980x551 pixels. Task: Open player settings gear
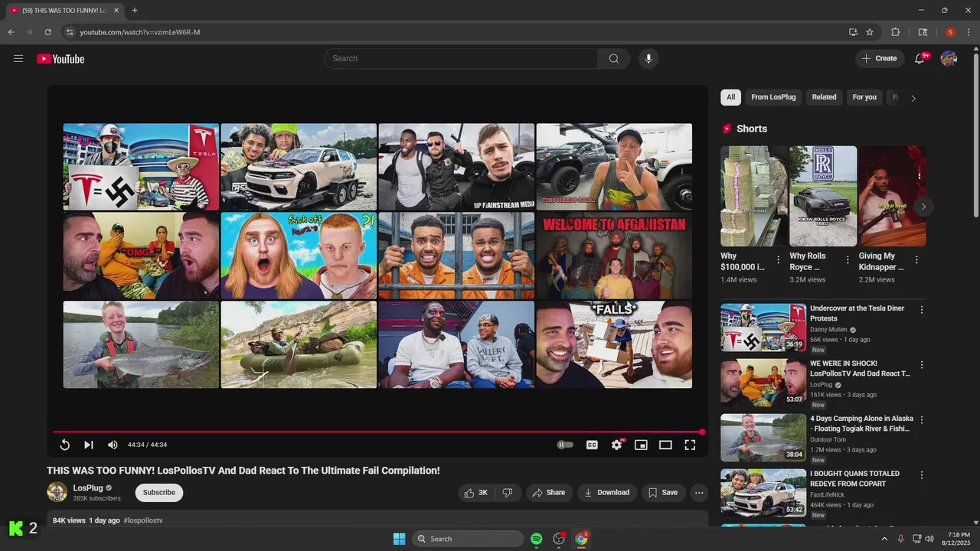point(616,445)
